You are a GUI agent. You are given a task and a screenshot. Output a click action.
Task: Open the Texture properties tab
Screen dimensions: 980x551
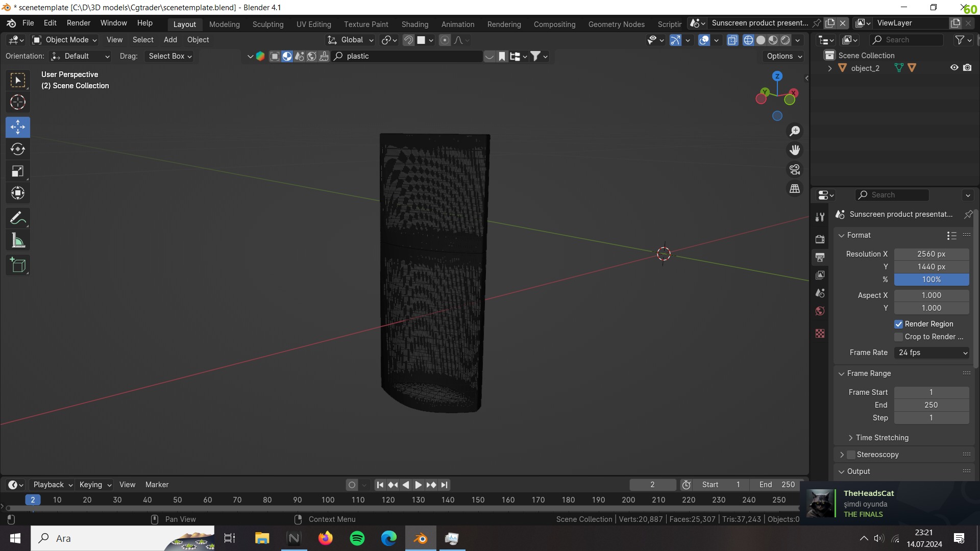pyautogui.click(x=820, y=333)
